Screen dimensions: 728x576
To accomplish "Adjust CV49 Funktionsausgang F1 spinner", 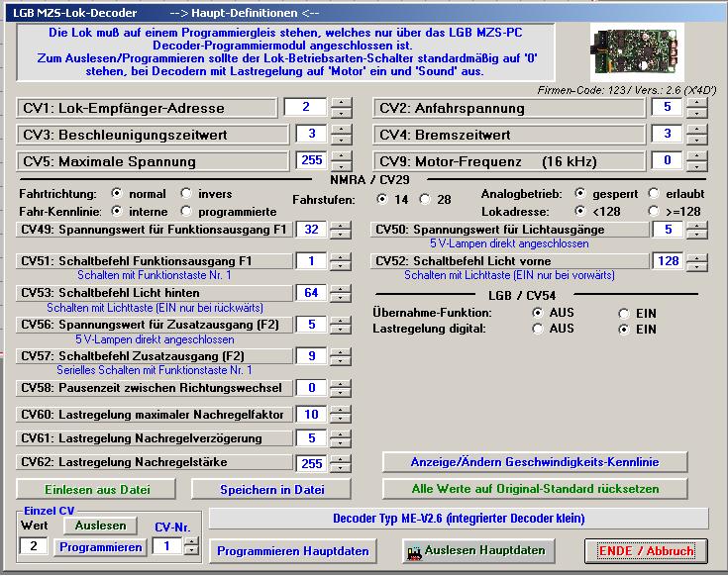I will pyautogui.click(x=341, y=230).
